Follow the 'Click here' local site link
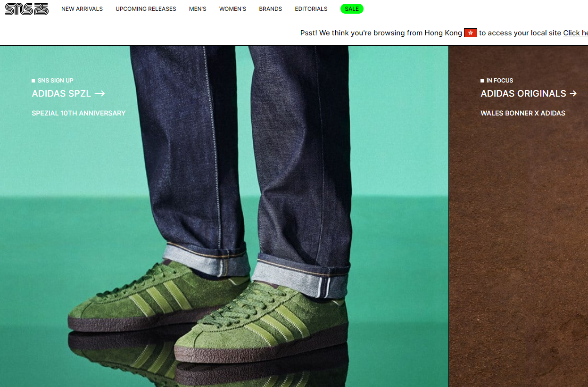Viewport: 588px width, 387px height. tap(575, 33)
